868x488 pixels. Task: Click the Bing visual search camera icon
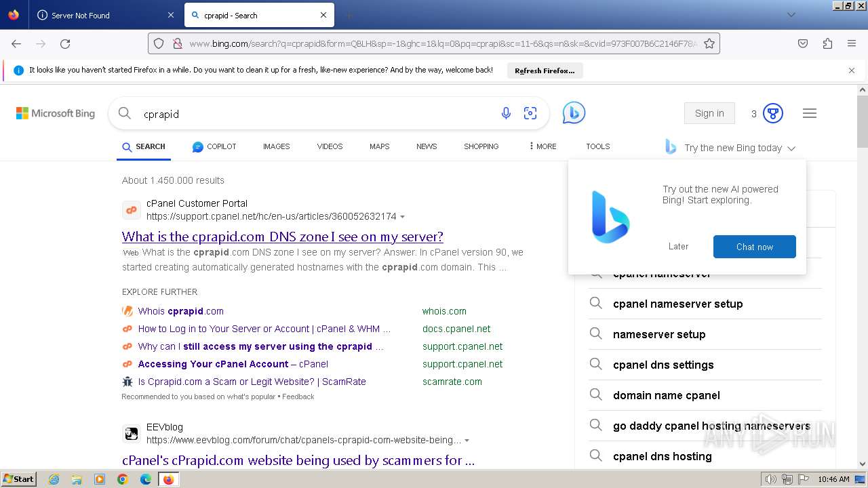pos(530,113)
